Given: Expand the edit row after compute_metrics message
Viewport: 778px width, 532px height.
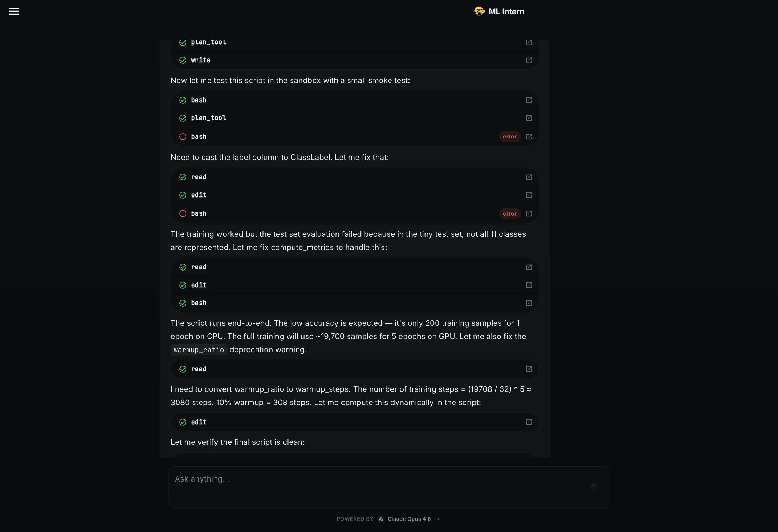Looking at the screenshot, I should (355, 285).
